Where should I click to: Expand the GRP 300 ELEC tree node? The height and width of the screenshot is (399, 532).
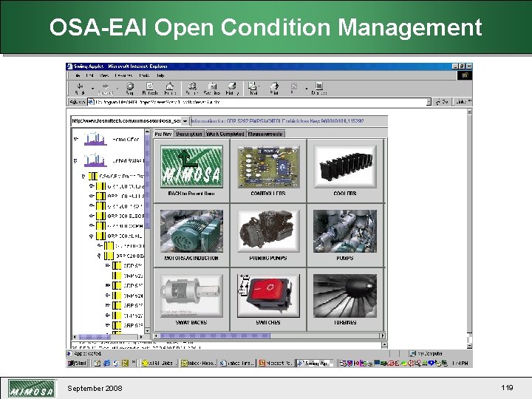click(x=92, y=216)
